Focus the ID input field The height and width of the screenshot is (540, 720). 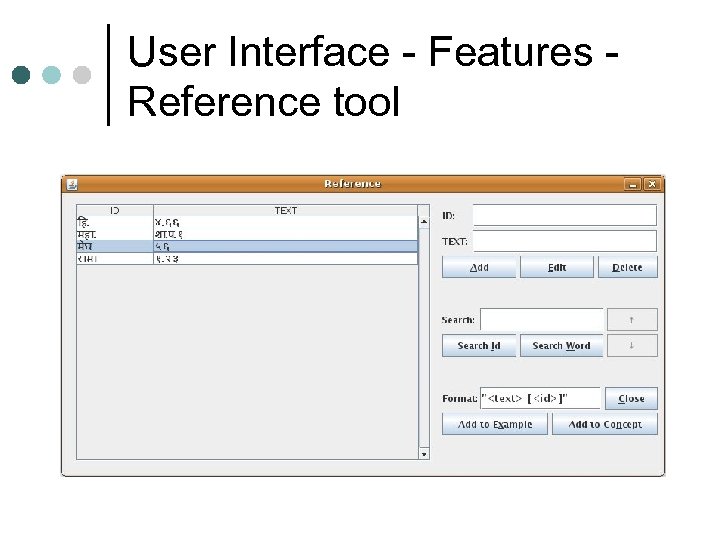565,215
